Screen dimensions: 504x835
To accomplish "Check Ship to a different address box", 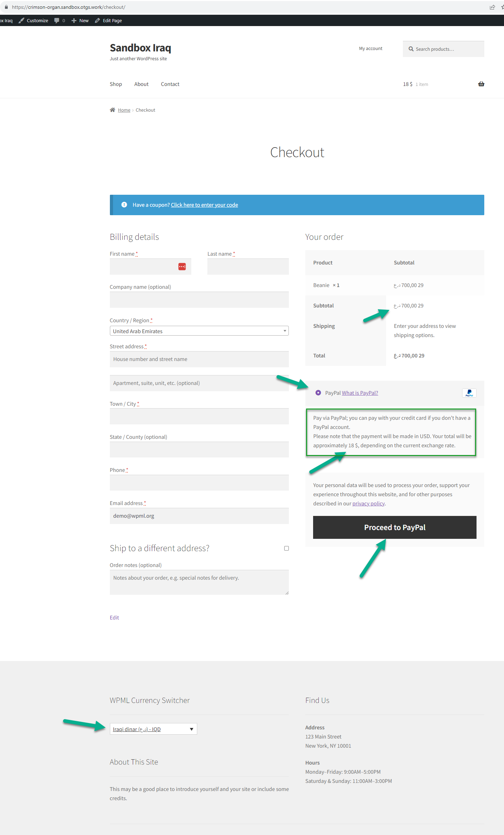I will point(286,548).
